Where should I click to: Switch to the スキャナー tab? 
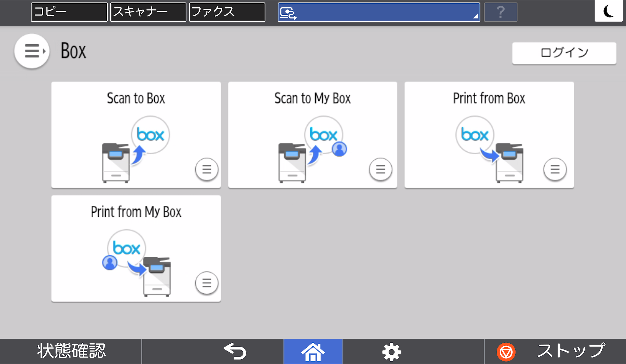coord(148,12)
